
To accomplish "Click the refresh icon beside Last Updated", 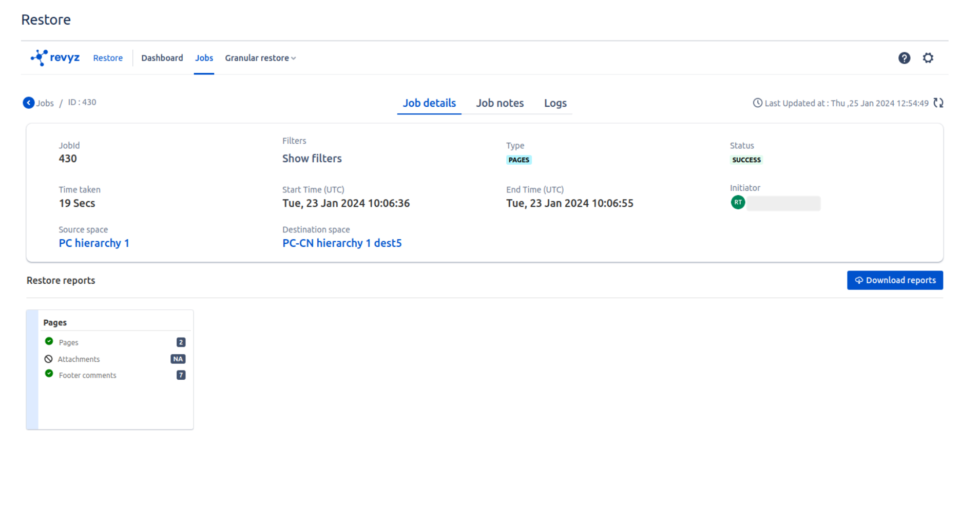I will [x=938, y=103].
